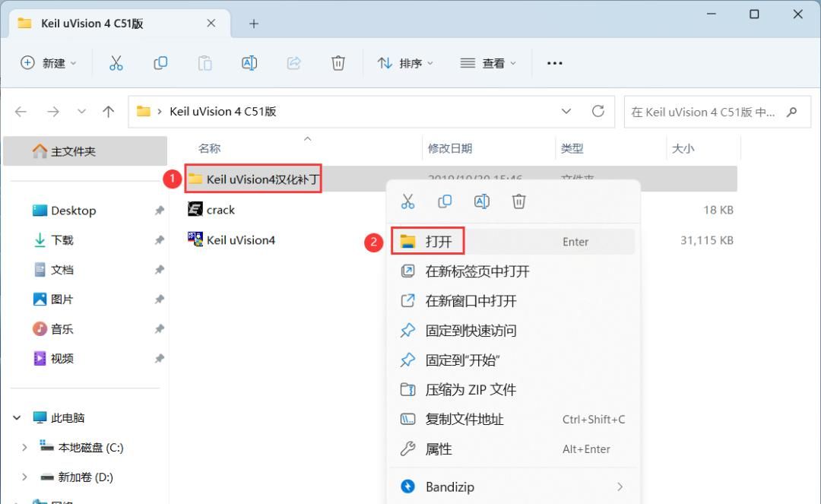
Task: Click the Delete trash icon on the toolbar
Action: coord(338,63)
